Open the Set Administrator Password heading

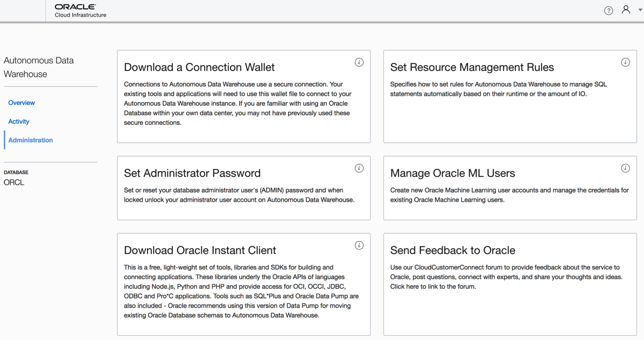pyautogui.click(x=192, y=173)
